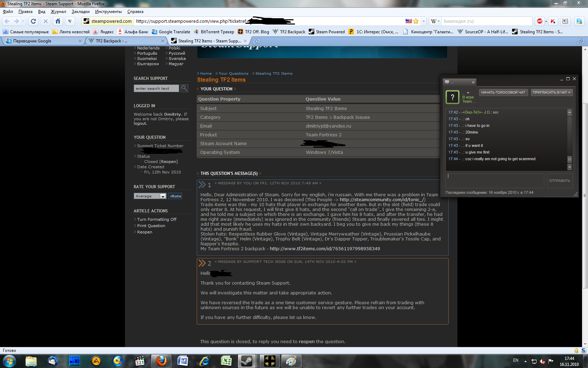588x368 pixels.
Task: Click the Steam chat message input box
Action: point(495,181)
